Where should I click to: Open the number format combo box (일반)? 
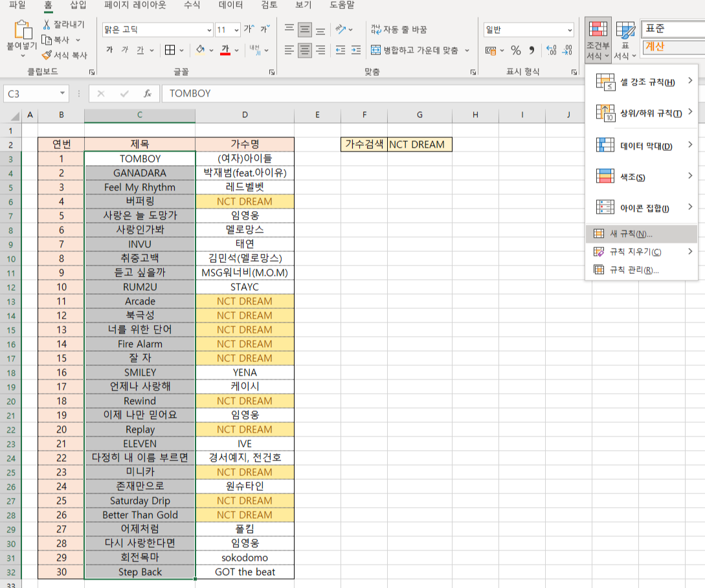528,30
